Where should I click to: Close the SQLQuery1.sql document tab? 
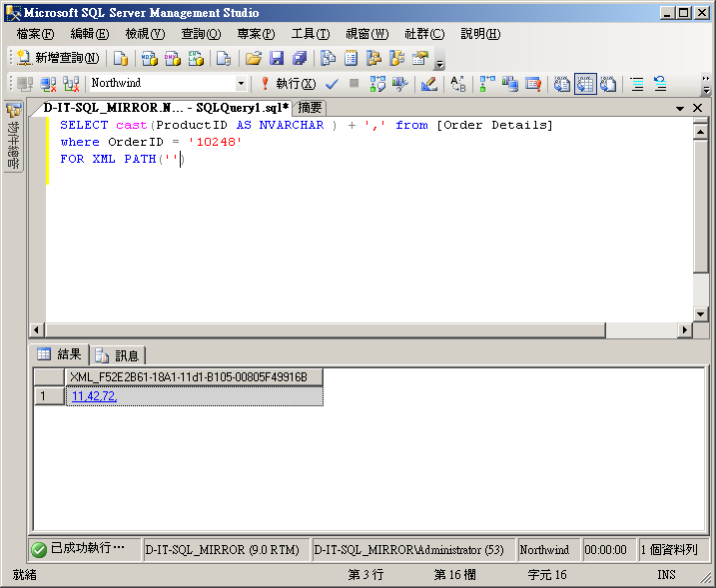pyautogui.click(x=697, y=108)
